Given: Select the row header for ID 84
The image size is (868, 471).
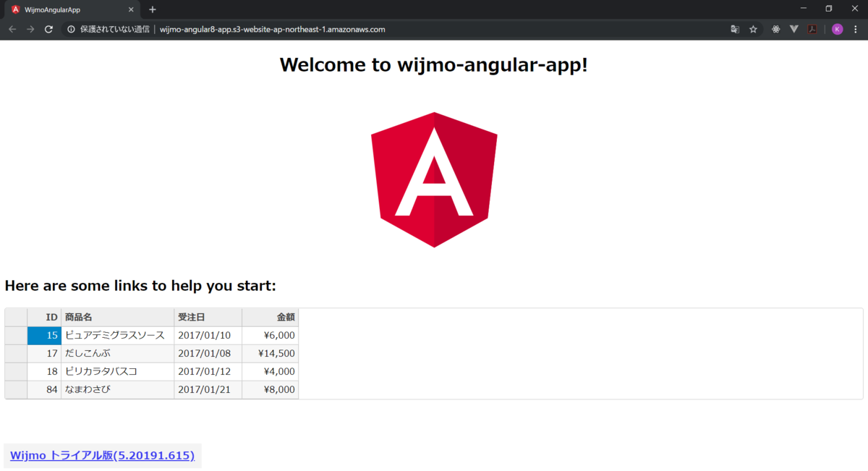Looking at the screenshot, I should (x=16, y=389).
